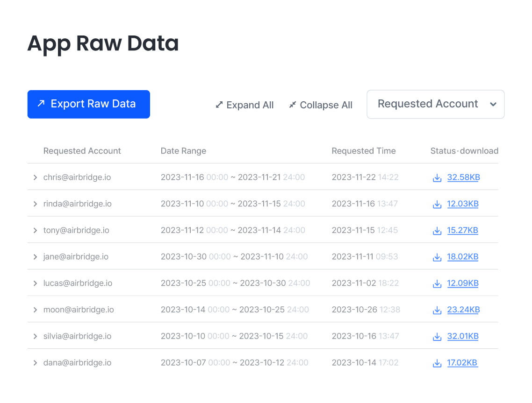Expand the moon@airbridge.io row

pyautogui.click(x=35, y=310)
